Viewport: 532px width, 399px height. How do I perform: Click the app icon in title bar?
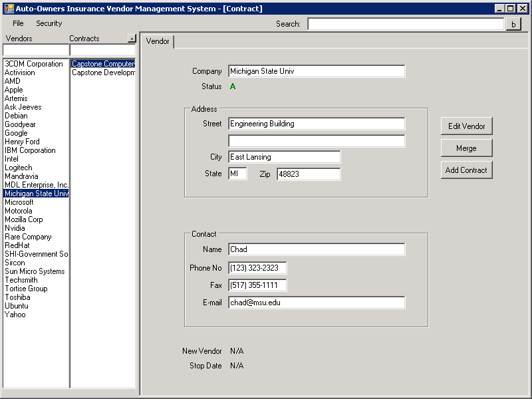click(x=9, y=9)
